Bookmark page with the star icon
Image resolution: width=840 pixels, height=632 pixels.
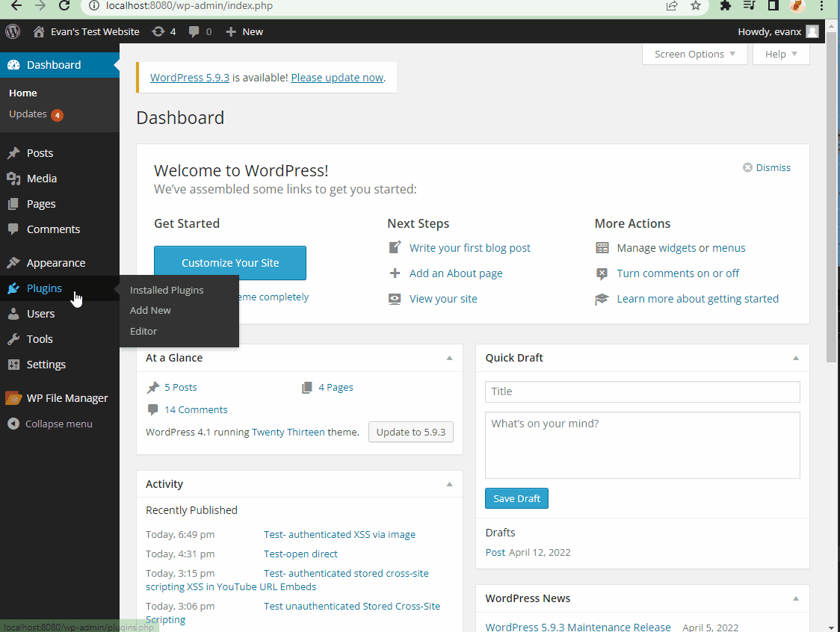point(695,6)
